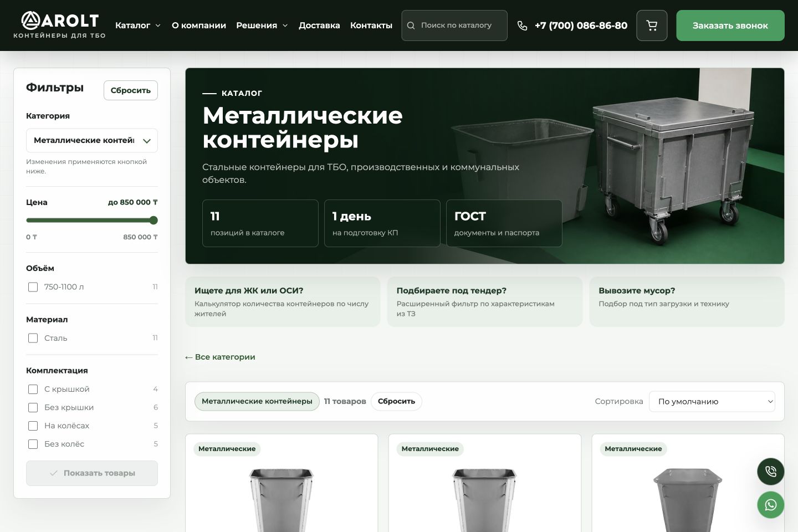Click the 11 товаров count text
This screenshot has width=798, height=532.
(345, 401)
